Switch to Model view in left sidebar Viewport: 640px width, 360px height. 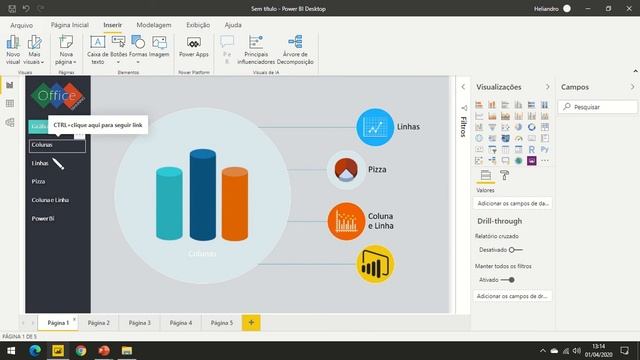[x=9, y=122]
